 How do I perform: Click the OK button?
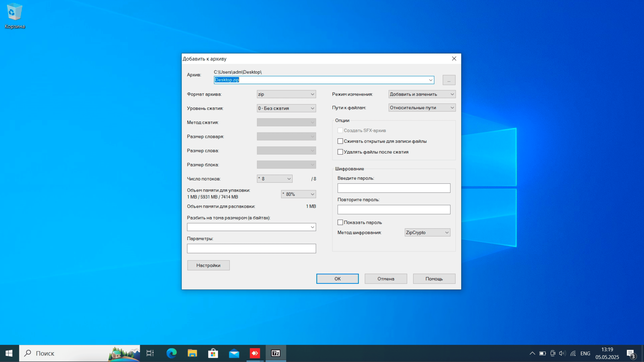[337, 279]
